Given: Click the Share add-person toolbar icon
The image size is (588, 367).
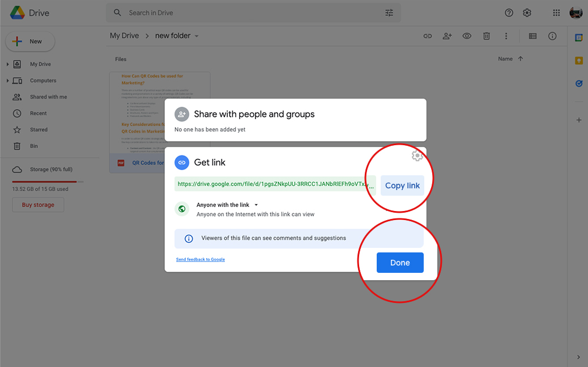Looking at the screenshot, I should [x=447, y=36].
